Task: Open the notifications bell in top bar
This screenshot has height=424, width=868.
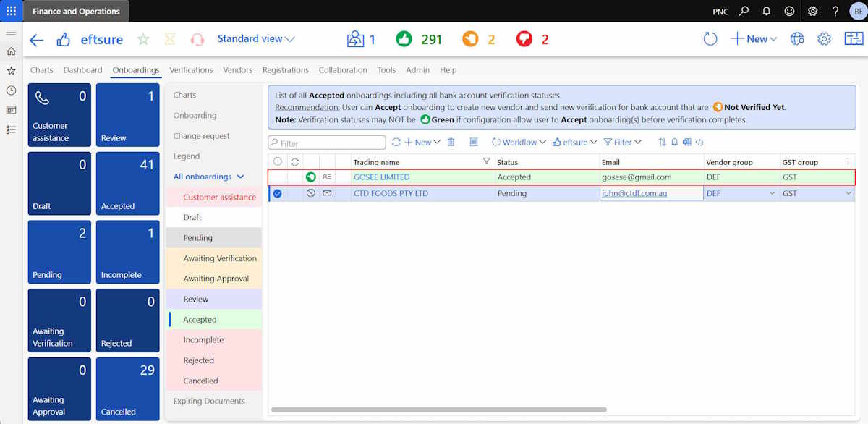Action: click(x=767, y=11)
